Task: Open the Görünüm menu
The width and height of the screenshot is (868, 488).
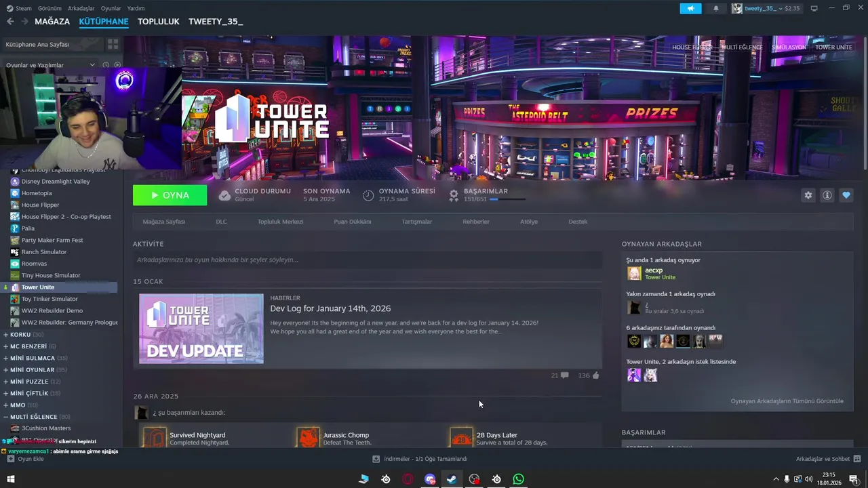Action: (x=50, y=8)
